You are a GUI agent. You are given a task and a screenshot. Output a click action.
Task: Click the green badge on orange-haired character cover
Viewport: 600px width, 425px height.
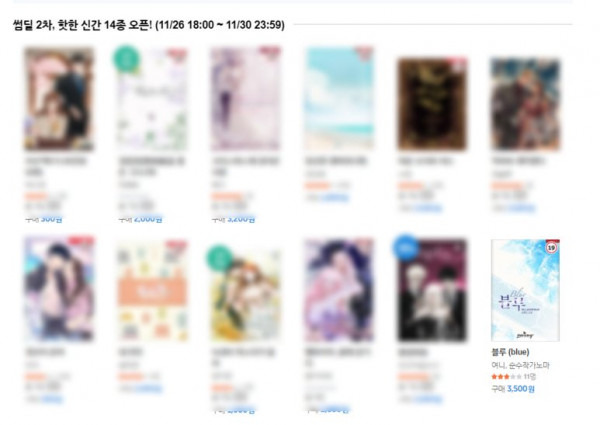point(219,258)
